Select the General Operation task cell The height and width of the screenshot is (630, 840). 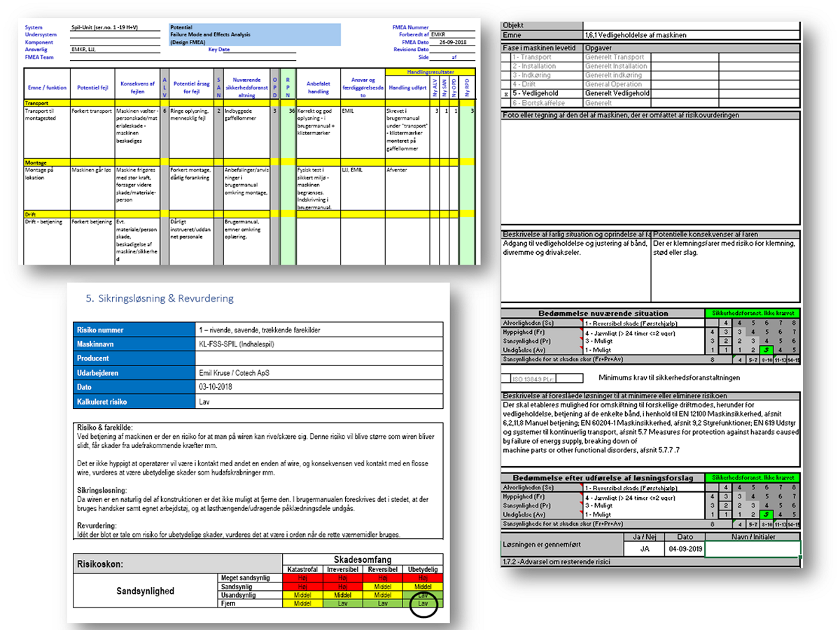pos(617,84)
